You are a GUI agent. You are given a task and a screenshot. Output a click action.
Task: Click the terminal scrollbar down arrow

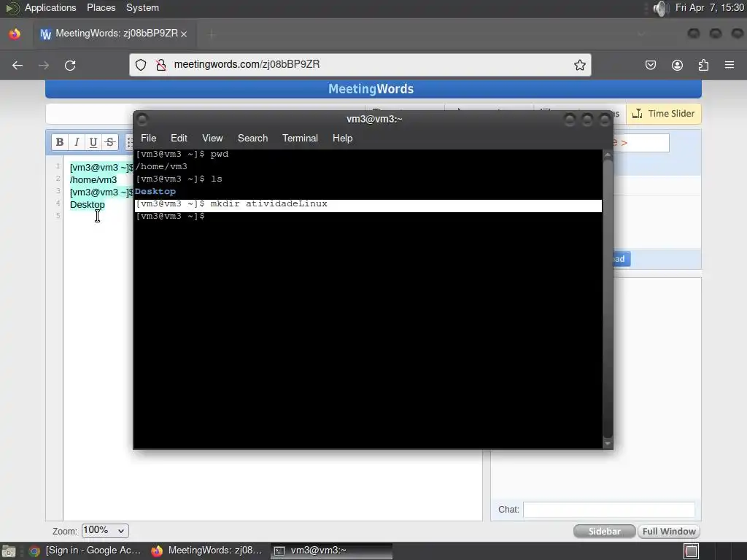(x=608, y=443)
